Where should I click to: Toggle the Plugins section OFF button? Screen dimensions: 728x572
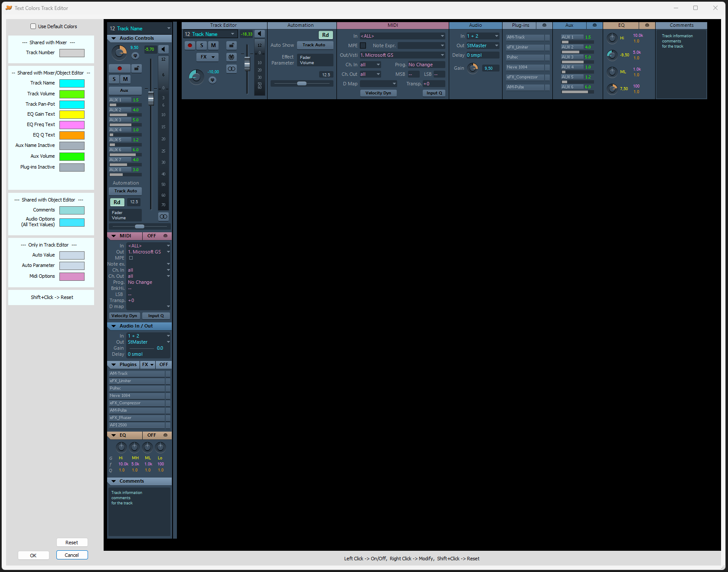[164, 364]
